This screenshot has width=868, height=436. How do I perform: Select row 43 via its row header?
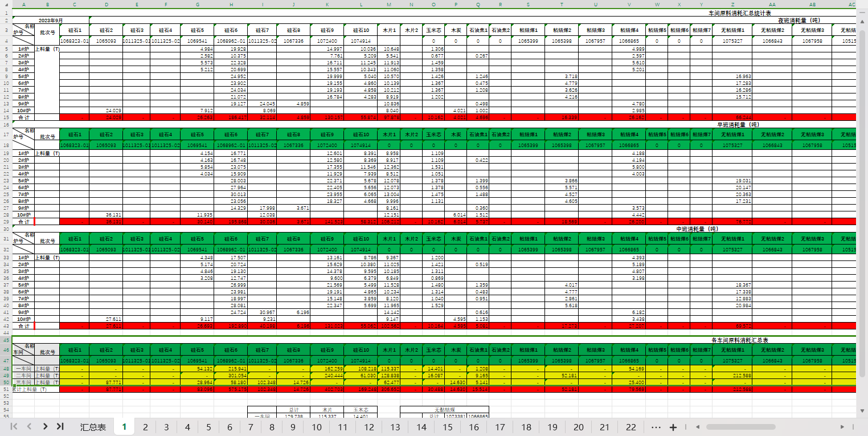click(x=6, y=326)
